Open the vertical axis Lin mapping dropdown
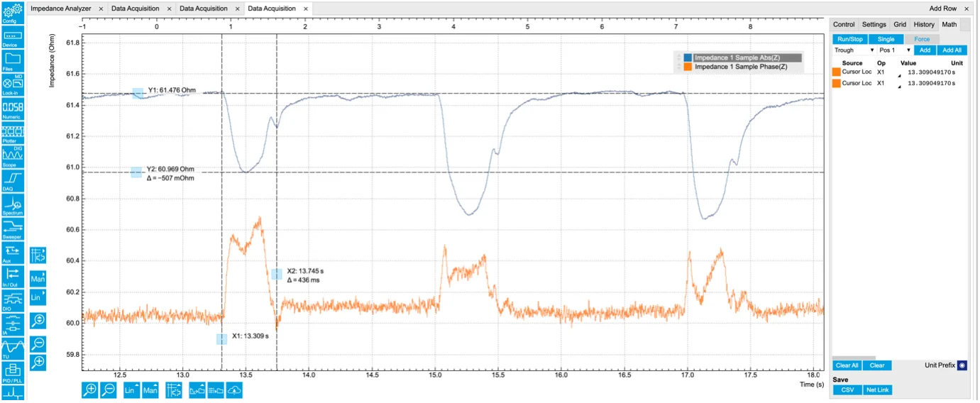The height and width of the screenshot is (403, 980). pyautogui.click(x=38, y=298)
